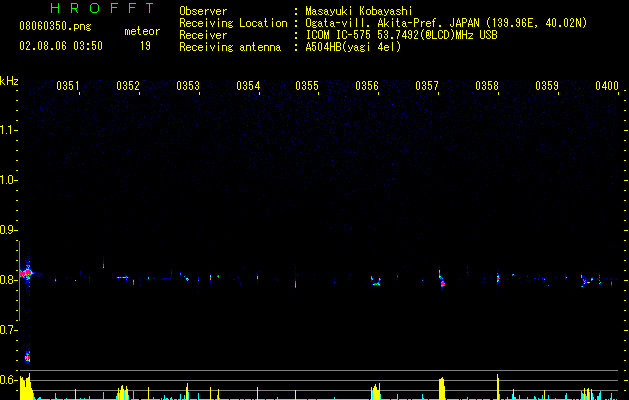This screenshot has height=400, width=629.
Task: Click the 0356 time axis label
Action: tap(367, 85)
